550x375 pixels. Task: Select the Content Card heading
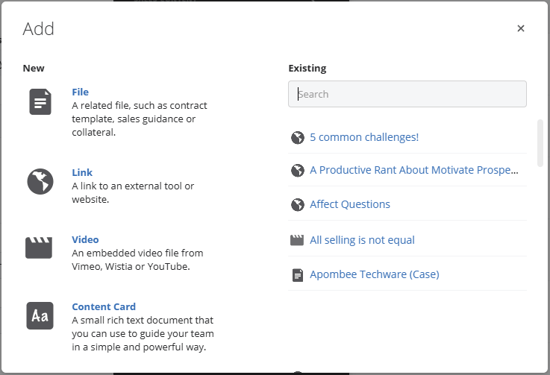104,307
